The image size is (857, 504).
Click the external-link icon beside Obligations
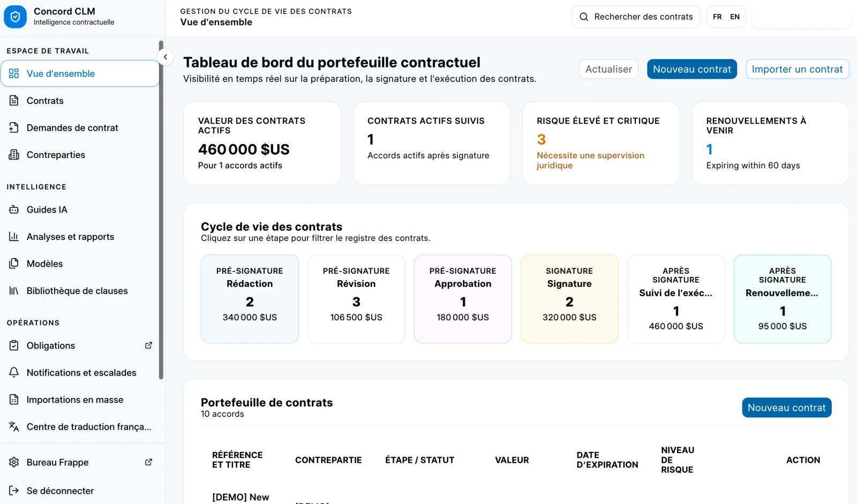point(149,345)
